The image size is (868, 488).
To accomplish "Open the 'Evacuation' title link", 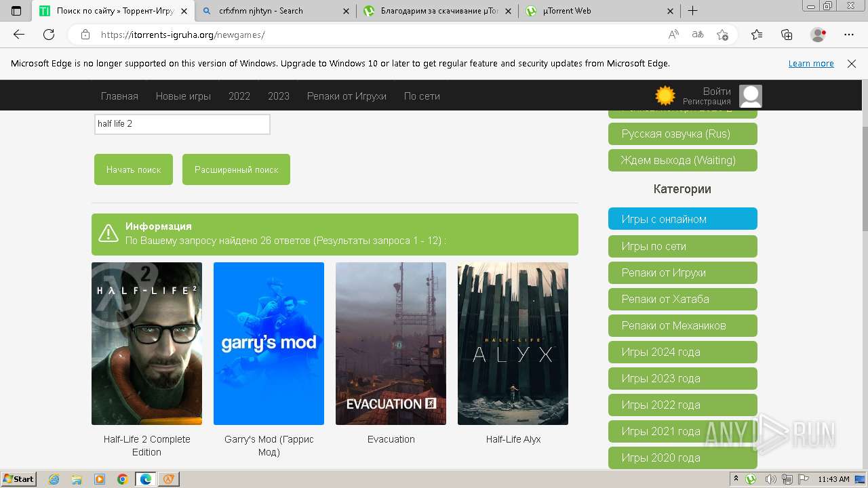I will point(391,439).
